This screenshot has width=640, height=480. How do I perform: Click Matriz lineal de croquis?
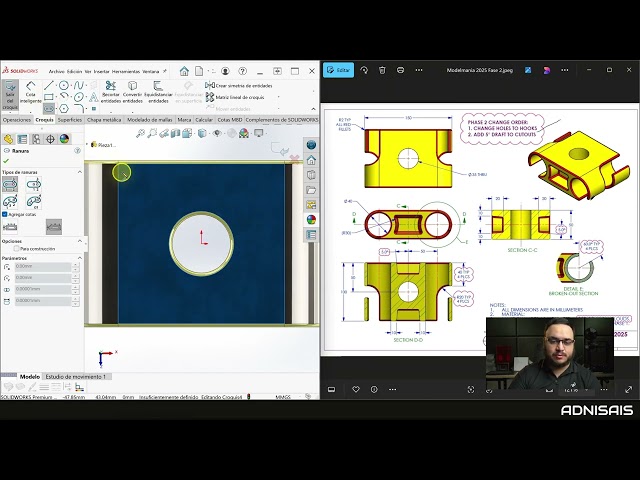pos(235,97)
